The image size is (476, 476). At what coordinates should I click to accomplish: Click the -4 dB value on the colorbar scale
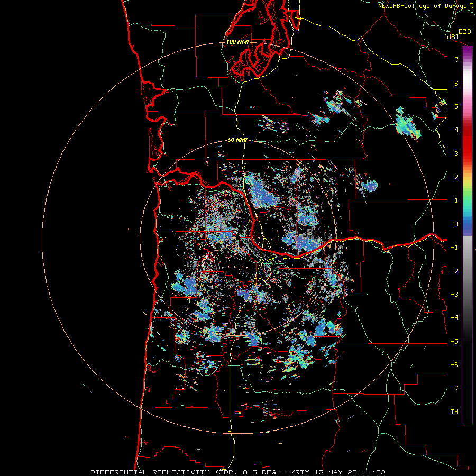pos(454,318)
